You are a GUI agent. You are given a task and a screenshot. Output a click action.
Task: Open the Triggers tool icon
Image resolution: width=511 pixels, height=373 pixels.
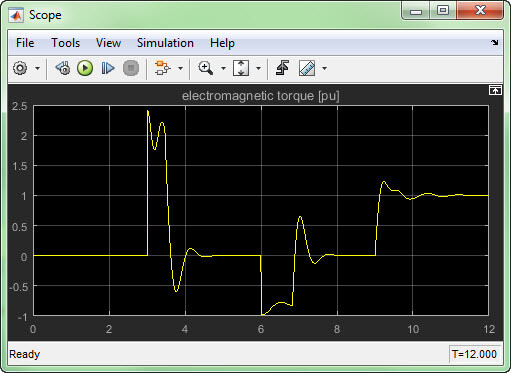point(283,68)
